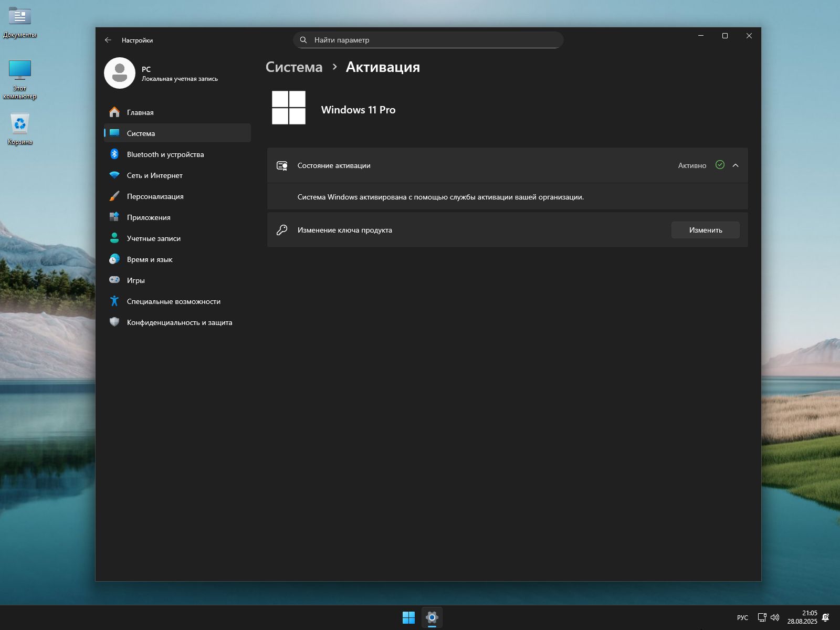The width and height of the screenshot is (840, 630).
Task: Click the organization activation service message
Action: (x=440, y=197)
